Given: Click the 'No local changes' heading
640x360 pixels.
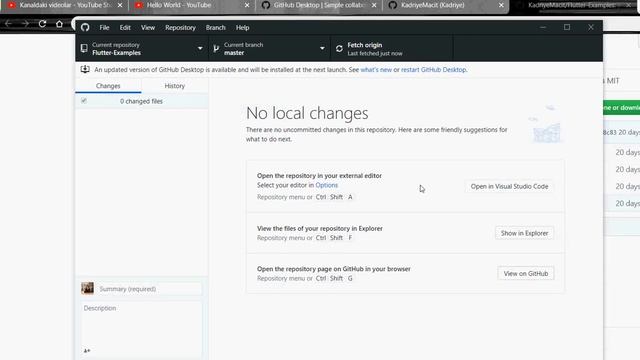Looking at the screenshot, I should point(307,113).
